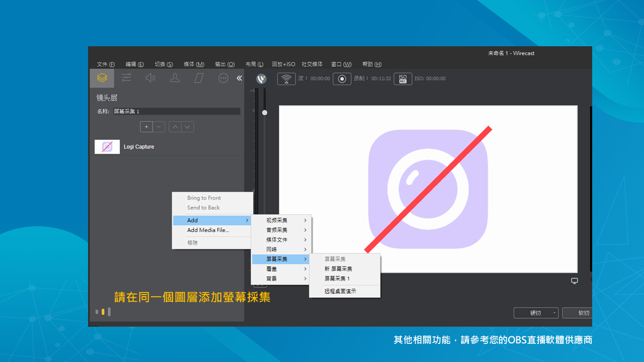Open the 窗口 menu

[x=341, y=64]
